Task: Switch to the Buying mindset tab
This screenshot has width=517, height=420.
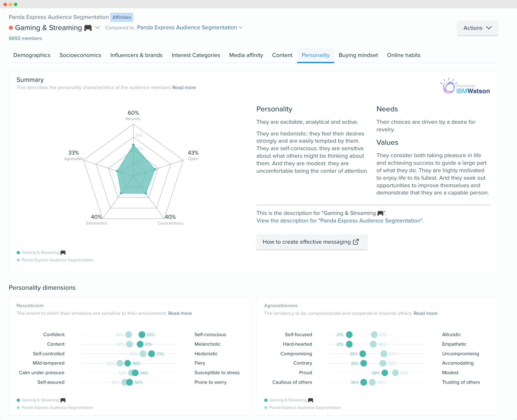Action: click(x=358, y=55)
